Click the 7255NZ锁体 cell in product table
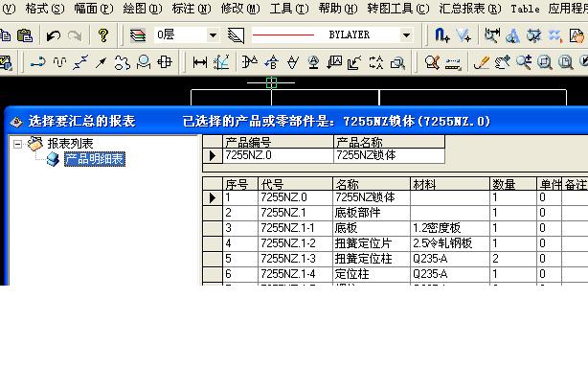Viewport: 588px width, 368px height. click(389, 155)
